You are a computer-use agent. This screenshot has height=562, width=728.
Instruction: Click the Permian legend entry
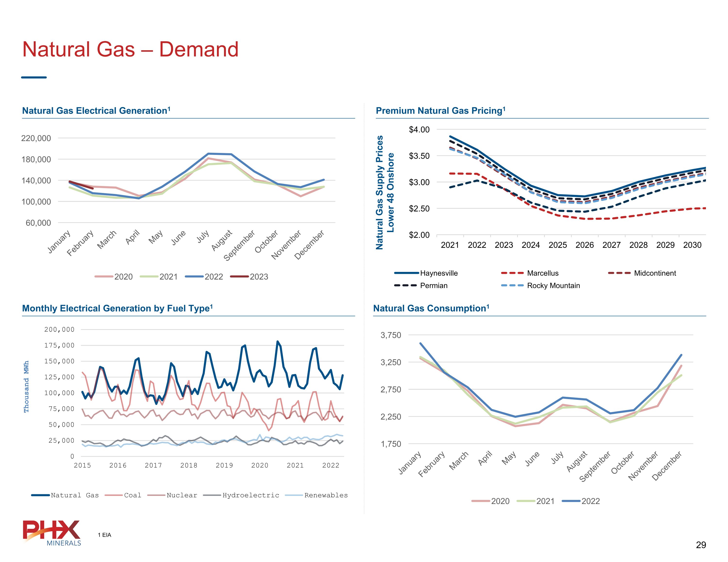point(433,285)
